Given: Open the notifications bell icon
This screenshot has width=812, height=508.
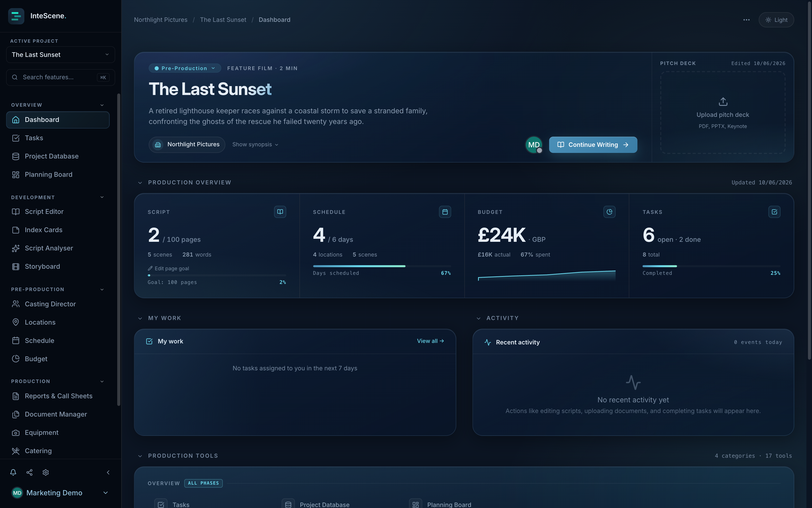Looking at the screenshot, I should (13, 472).
